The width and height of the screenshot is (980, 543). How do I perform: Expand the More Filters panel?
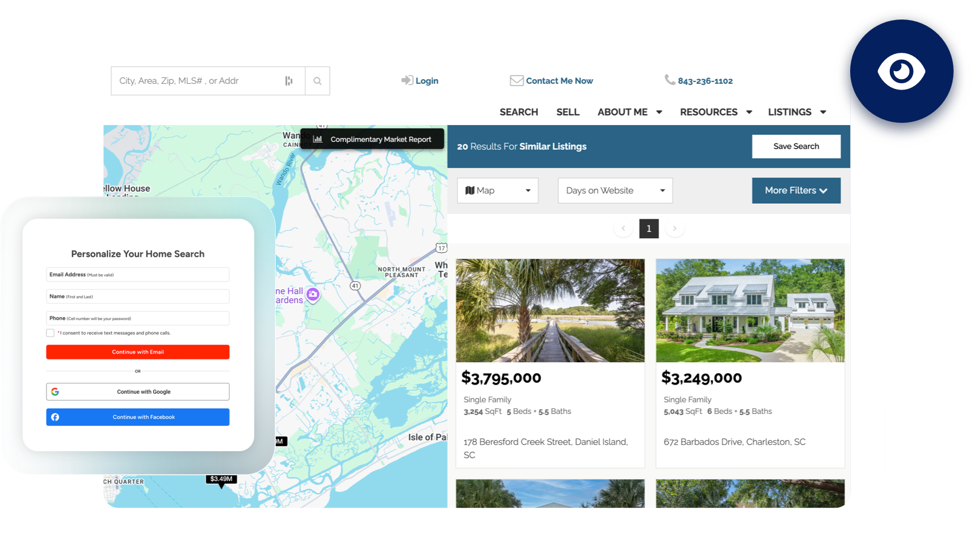[796, 191]
